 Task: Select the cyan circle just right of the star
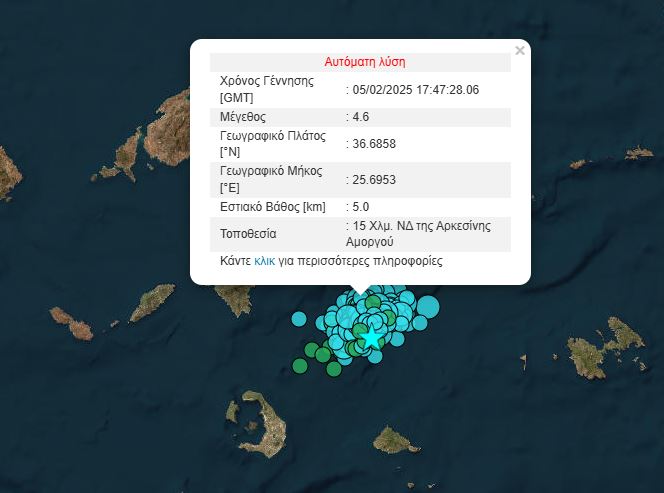396,339
